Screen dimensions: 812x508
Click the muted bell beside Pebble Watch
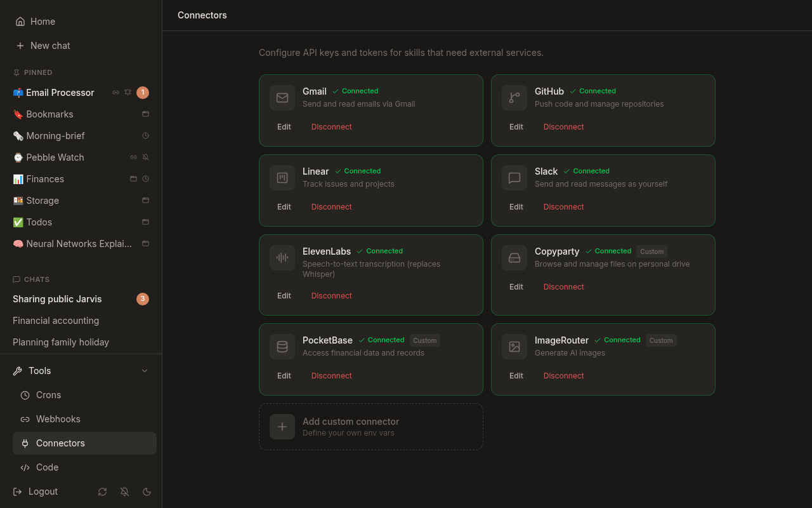pyautogui.click(x=145, y=157)
